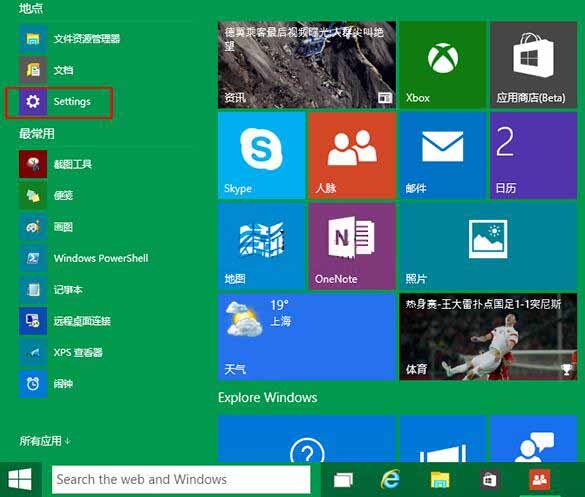585x497 pixels.
Task: Open the Sports (体育) live tile
Action: [488, 337]
